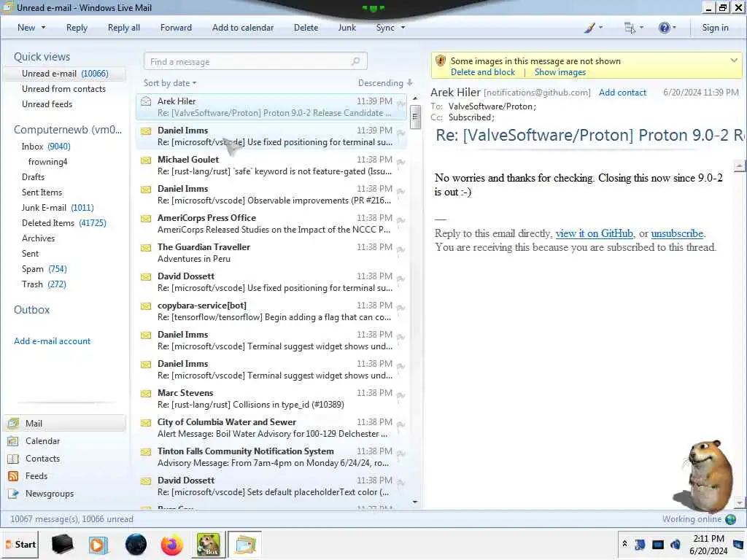
Task: Click the Working online globe icon in status bar
Action: pyautogui.click(x=731, y=519)
